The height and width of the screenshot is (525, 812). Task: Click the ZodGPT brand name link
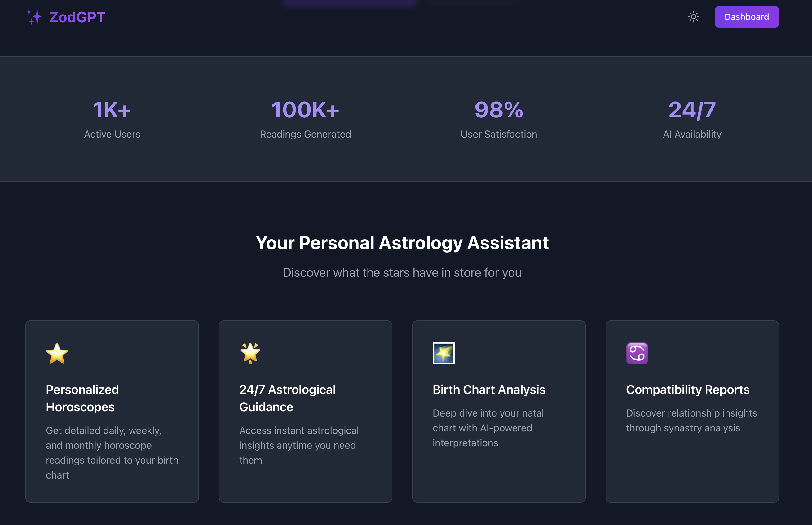coord(77,17)
